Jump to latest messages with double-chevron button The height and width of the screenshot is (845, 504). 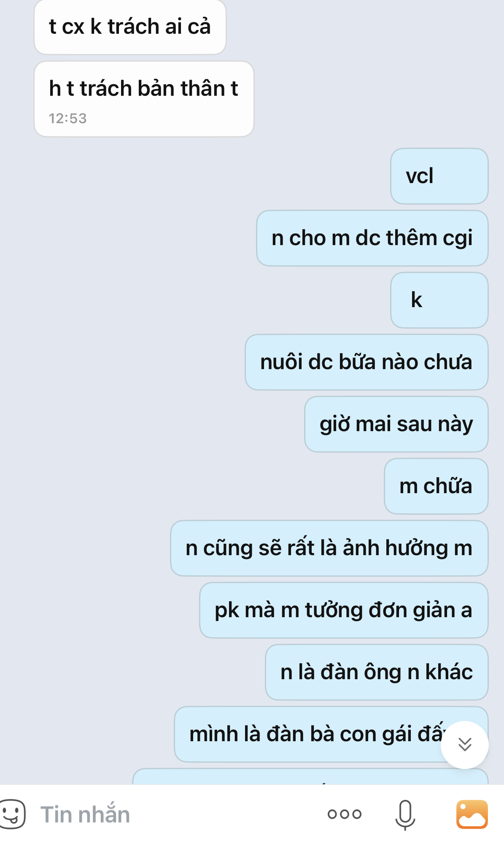coord(465,745)
